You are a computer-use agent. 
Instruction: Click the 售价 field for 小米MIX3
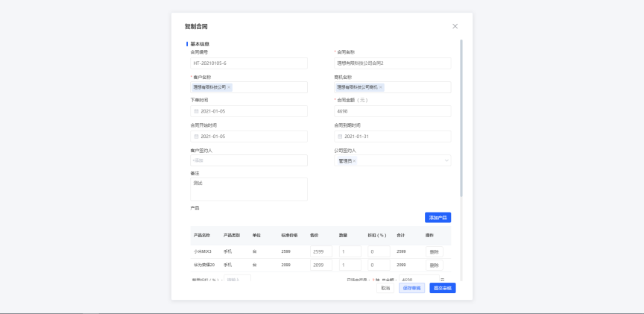click(321, 252)
